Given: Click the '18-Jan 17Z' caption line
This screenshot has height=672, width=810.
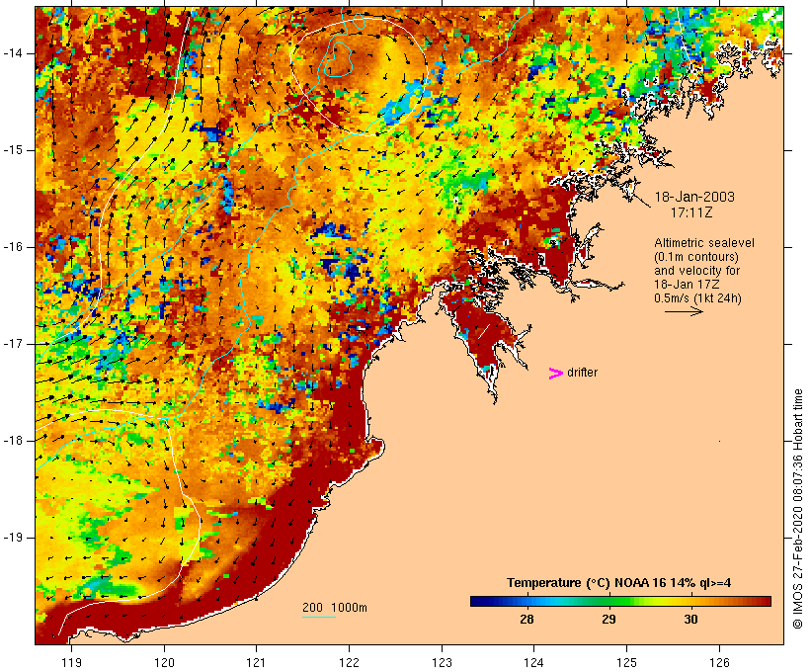Looking at the screenshot, I should [x=688, y=285].
